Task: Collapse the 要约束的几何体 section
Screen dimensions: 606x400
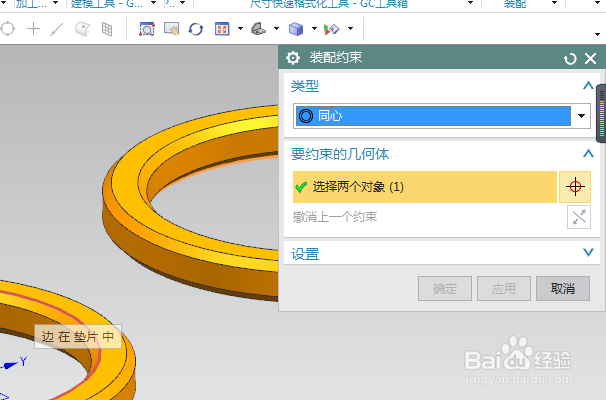Action: point(588,154)
